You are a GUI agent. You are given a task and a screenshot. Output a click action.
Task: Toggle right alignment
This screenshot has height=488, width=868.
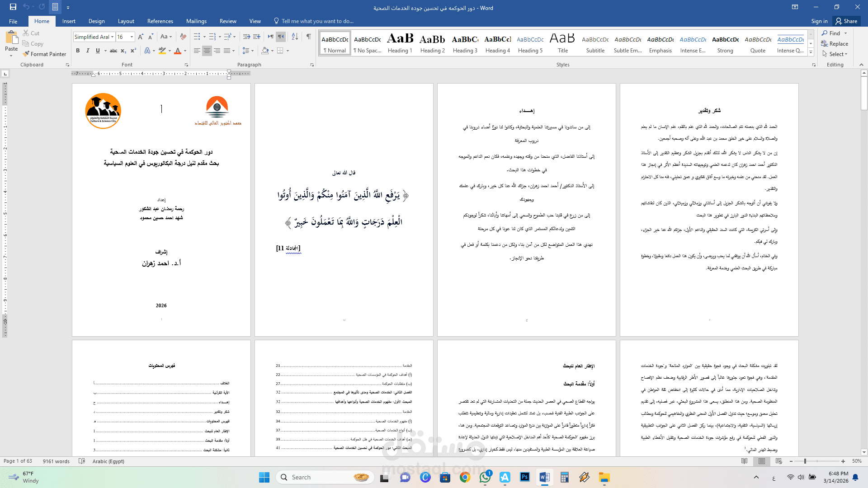[x=217, y=51]
